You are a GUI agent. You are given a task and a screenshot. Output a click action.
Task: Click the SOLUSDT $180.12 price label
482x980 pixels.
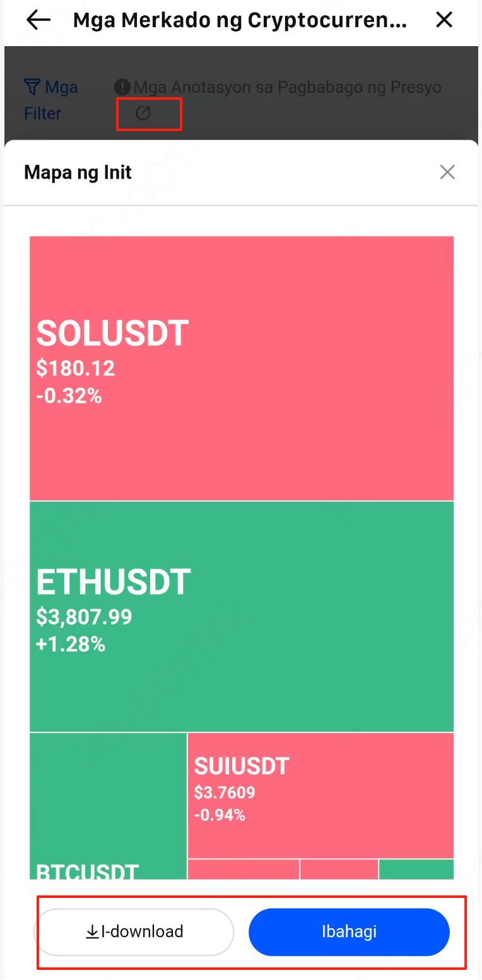tap(76, 368)
